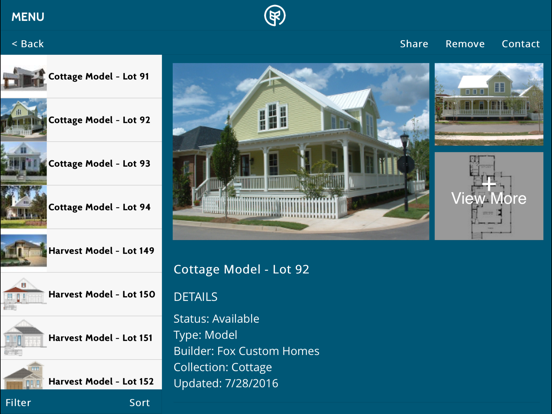This screenshot has height=414, width=552.
Task: Click the Lot 92 house thumbnail
Action: coord(24,120)
